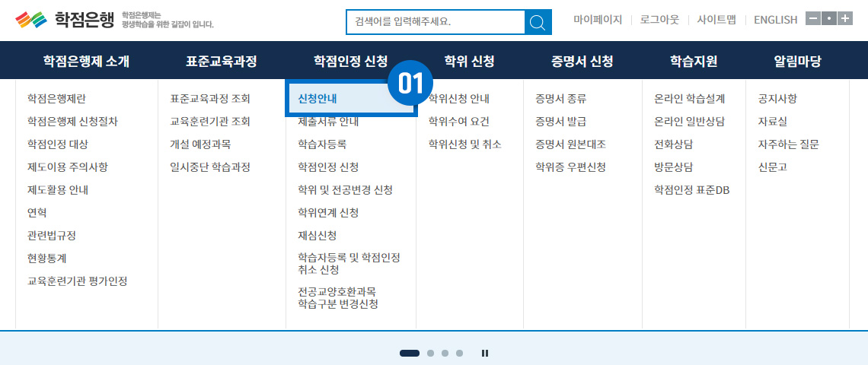Open 마이페이지 link in header
This screenshot has width=868, height=365.
(x=598, y=20)
